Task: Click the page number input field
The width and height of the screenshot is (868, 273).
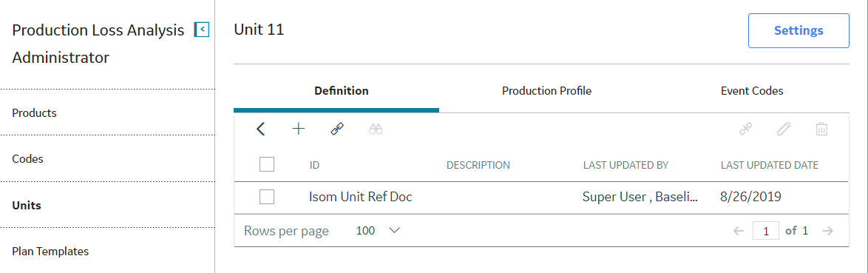Action: pyautogui.click(x=766, y=231)
